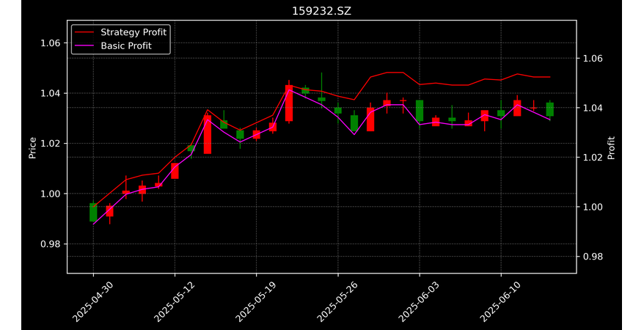This screenshot has height=330, width=644.
Task: Select the Strategy Profit legend label
Action: pyautogui.click(x=133, y=32)
